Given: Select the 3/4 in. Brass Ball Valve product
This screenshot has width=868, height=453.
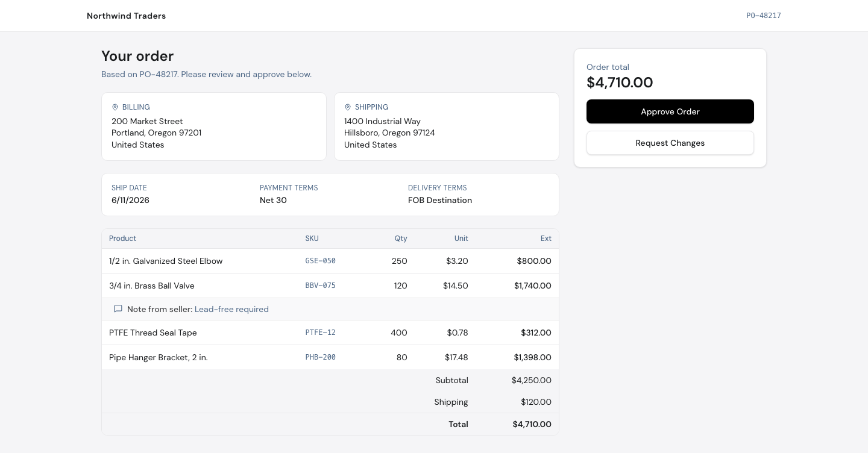Looking at the screenshot, I should (151, 286).
